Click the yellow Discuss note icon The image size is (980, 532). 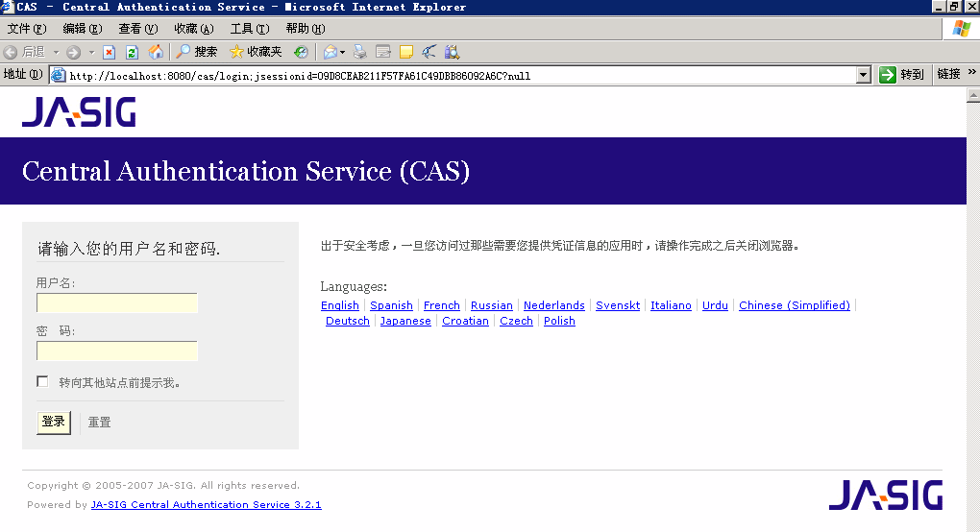pos(406,52)
